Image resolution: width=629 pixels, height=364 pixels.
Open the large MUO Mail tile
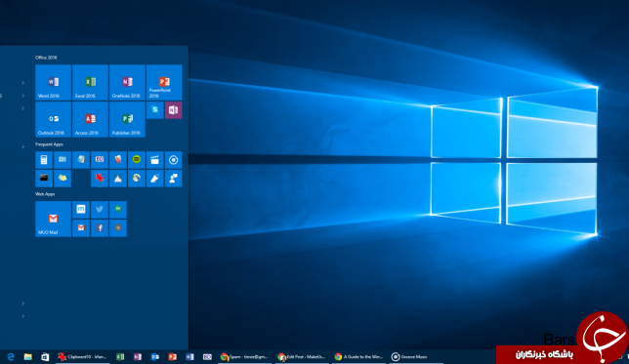pyautogui.click(x=54, y=219)
